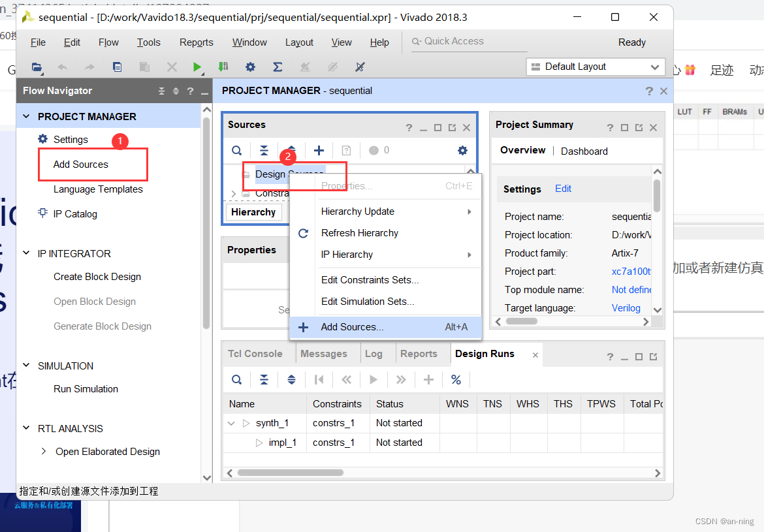Click the cross-probe toolbar icon
Screen dimensions: 764x532
(x=360, y=67)
